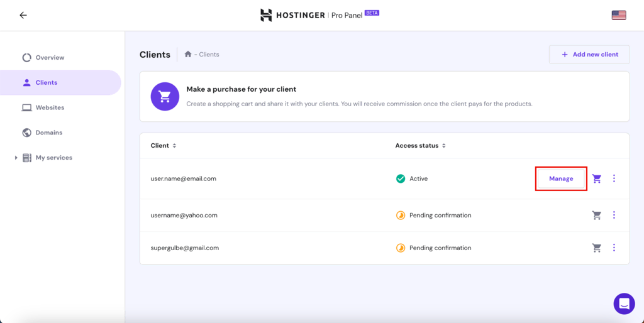
Task: Open cart for user.name@email.com
Action: tap(597, 178)
